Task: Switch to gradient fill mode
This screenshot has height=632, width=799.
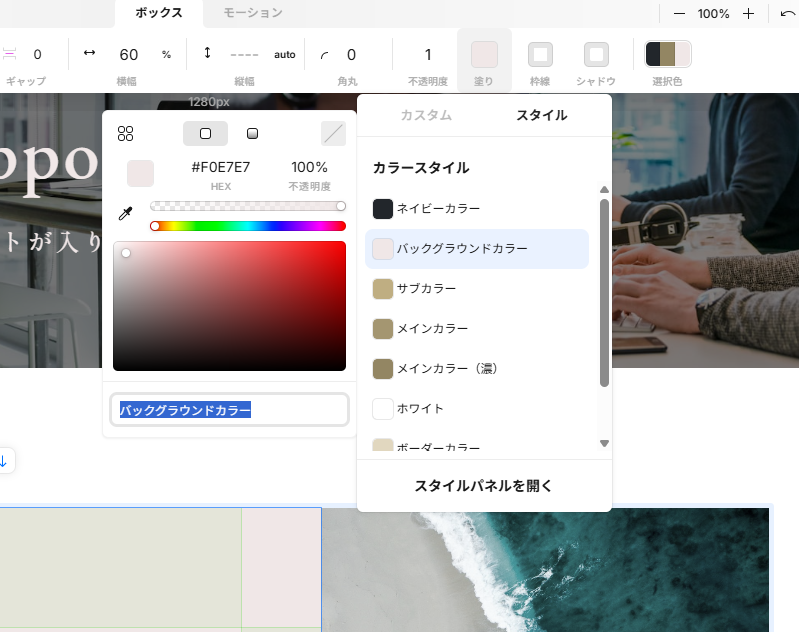Action: pyautogui.click(x=252, y=134)
